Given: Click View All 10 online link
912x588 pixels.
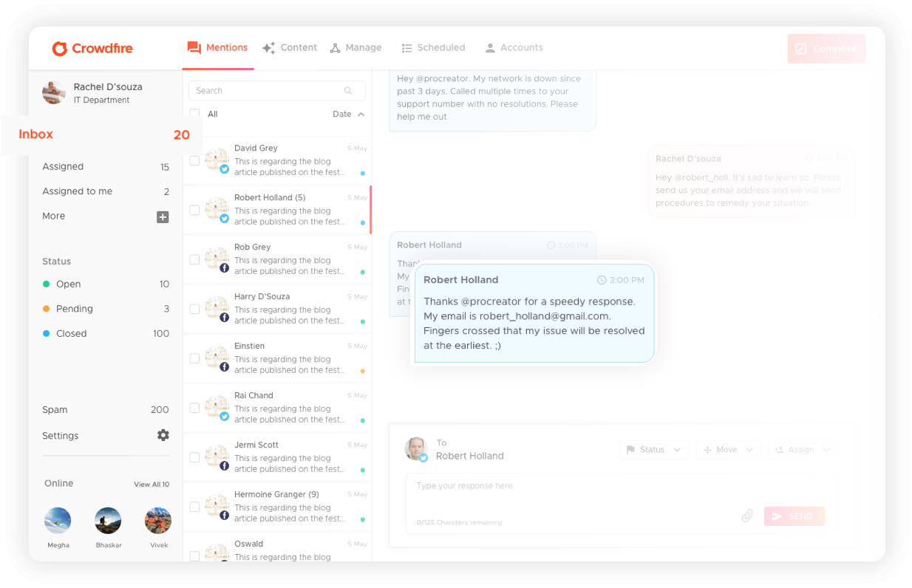Looking at the screenshot, I should point(152,485).
